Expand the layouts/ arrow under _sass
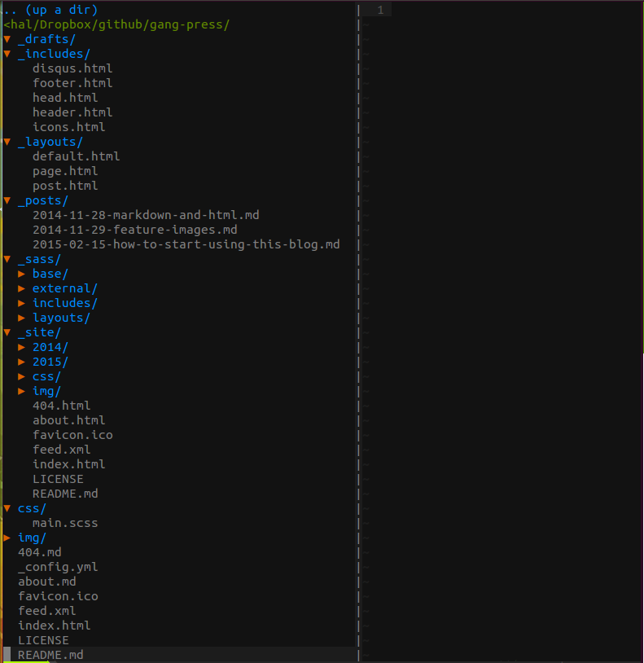Viewport: 644px width, 663px height. (x=21, y=318)
